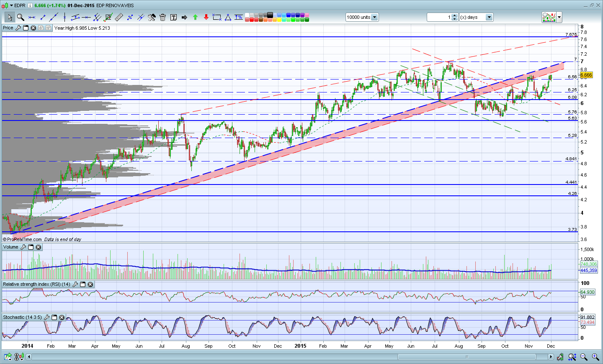
Task: Click the left arrow of the horizontal scrollbar
Action: tap(28, 357)
